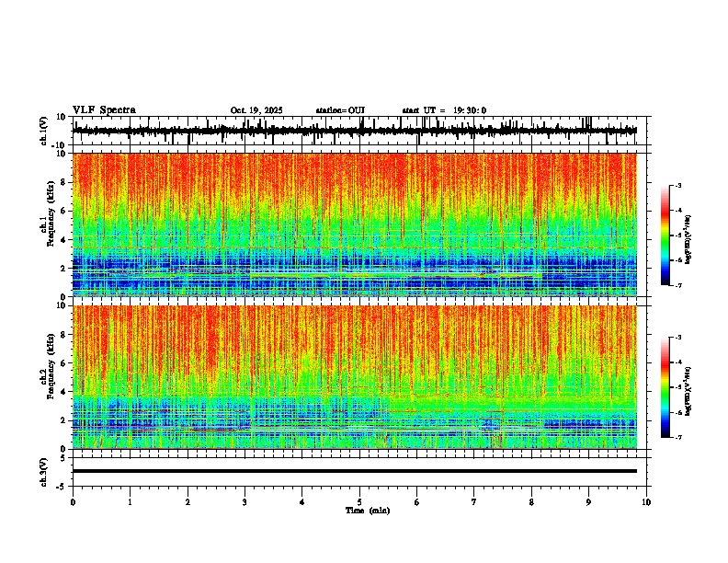Click the "8" kHz tick on ch.1 frequency axis

[63, 182]
